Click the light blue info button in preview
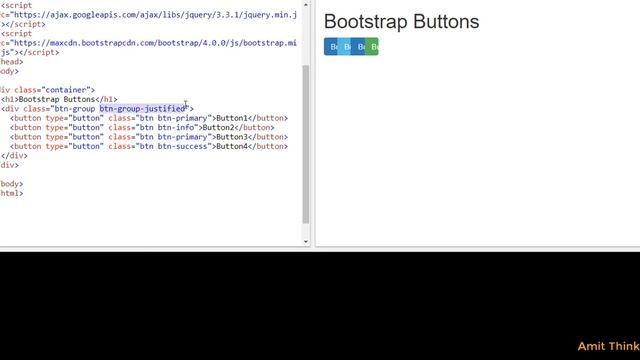The image size is (640, 360). (x=344, y=47)
